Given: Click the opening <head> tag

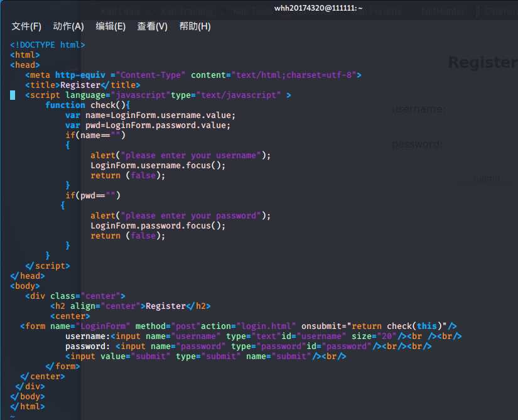Looking at the screenshot, I should [x=25, y=65].
